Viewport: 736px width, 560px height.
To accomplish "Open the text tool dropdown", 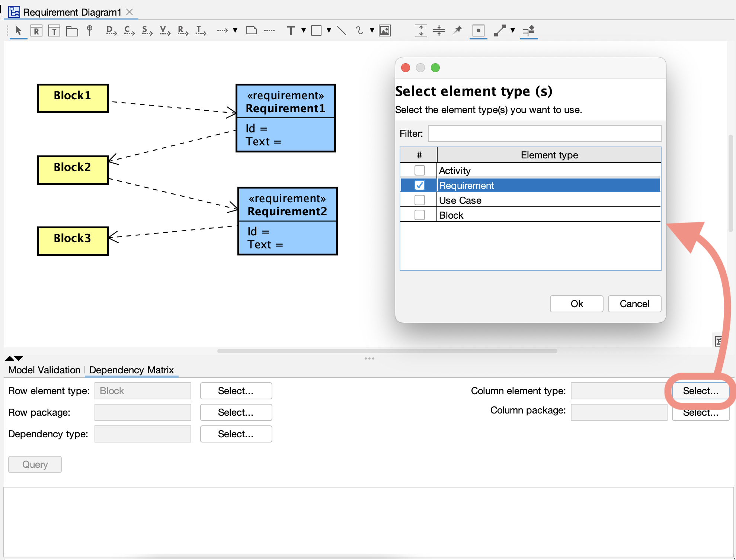I will [303, 31].
